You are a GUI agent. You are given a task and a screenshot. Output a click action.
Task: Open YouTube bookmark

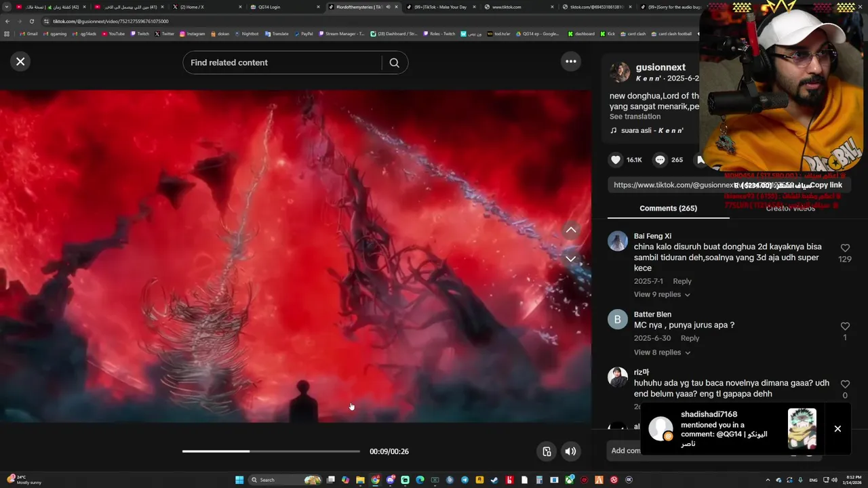[x=113, y=33]
